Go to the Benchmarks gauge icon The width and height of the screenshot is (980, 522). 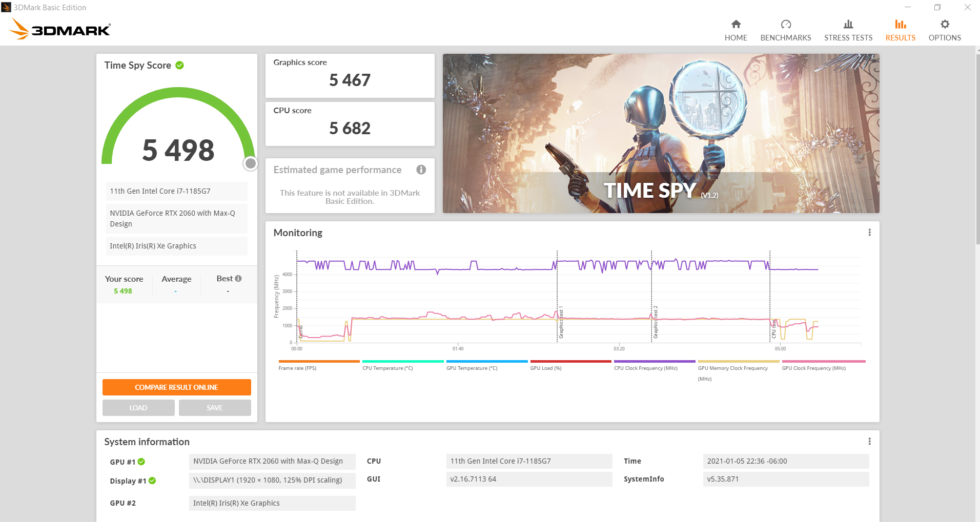(x=786, y=24)
